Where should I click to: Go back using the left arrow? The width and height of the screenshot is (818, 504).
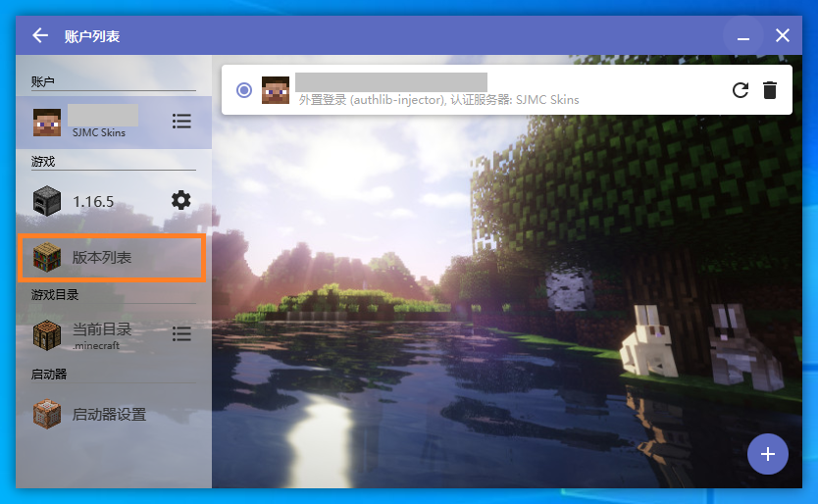tap(39, 35)
